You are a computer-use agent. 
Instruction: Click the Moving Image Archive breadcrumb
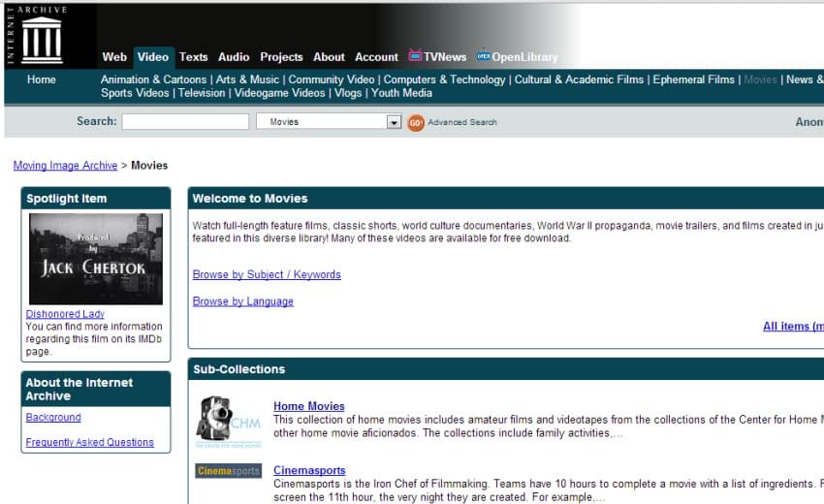(65, 166)
